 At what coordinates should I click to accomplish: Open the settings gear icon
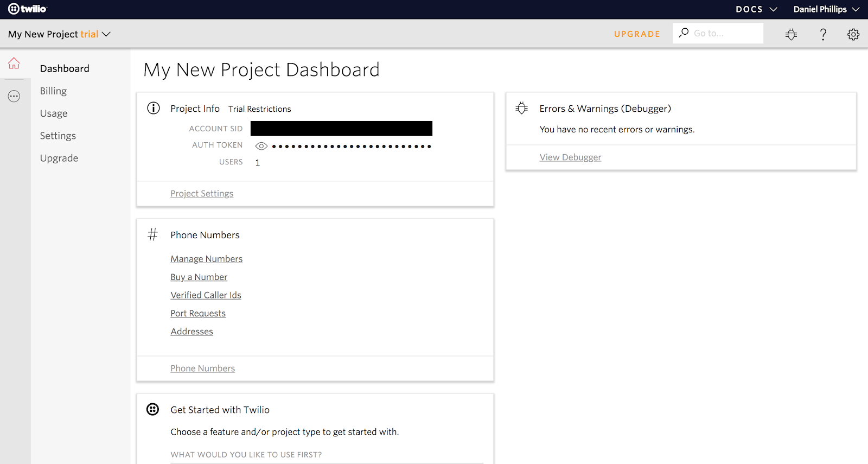coord(853,34)
